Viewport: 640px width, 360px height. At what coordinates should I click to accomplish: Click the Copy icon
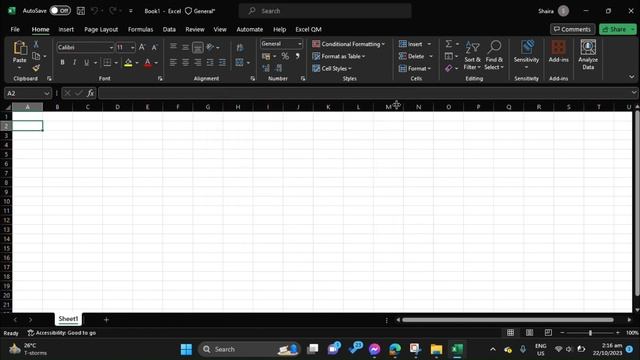36,56
